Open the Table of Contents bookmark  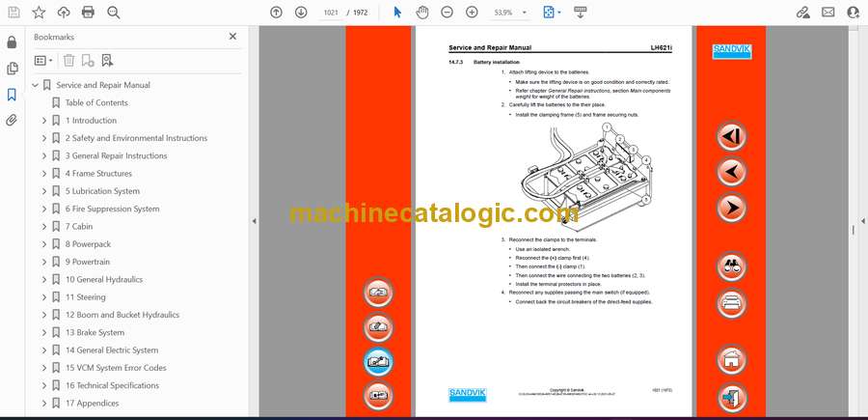pyautogui.click(x=96, y=102)
